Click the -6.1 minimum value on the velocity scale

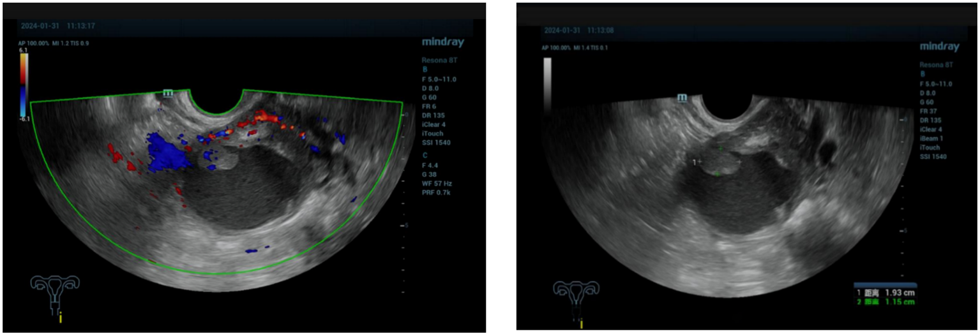[24, 119]
